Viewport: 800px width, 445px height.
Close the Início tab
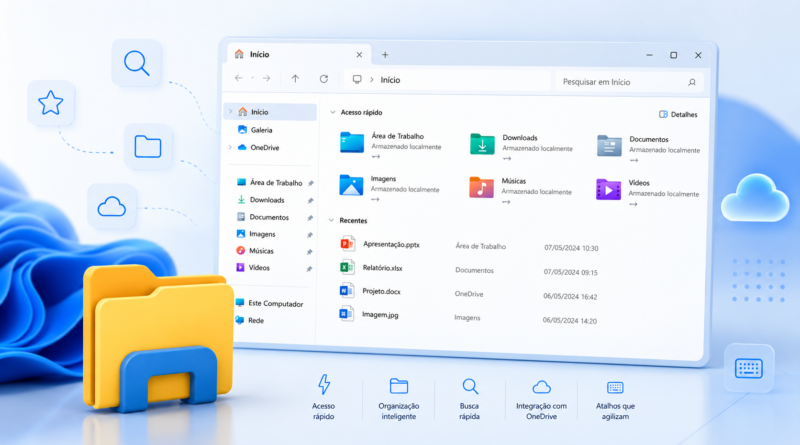pos(359,55)
